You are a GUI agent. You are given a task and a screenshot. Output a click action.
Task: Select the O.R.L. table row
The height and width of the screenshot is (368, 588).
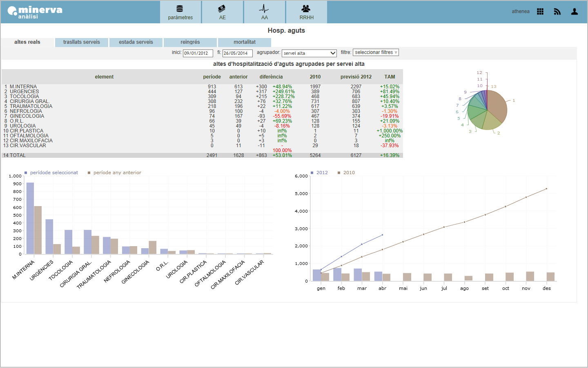coord(202,121)
